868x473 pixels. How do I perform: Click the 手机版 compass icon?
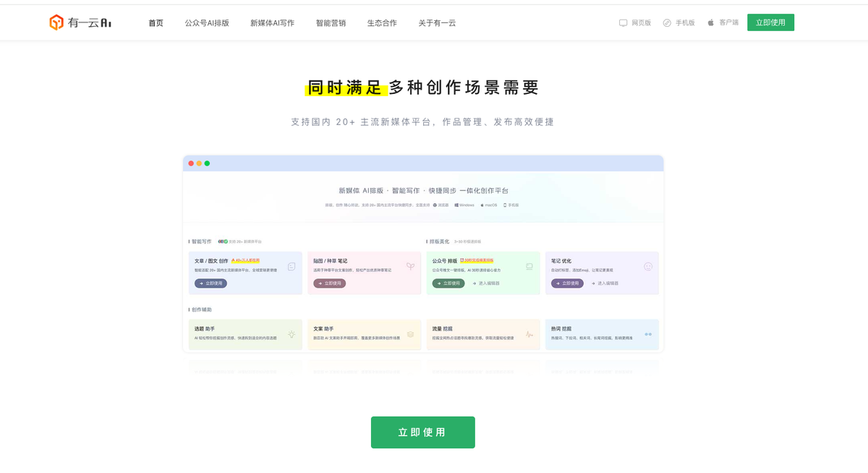pos(667,22)
